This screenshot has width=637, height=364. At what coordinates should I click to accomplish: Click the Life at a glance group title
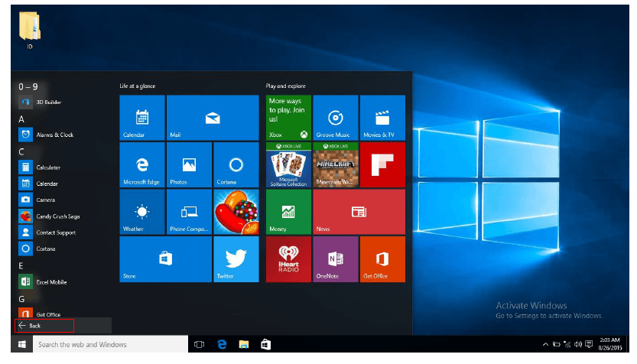click(x=138, y=86)
